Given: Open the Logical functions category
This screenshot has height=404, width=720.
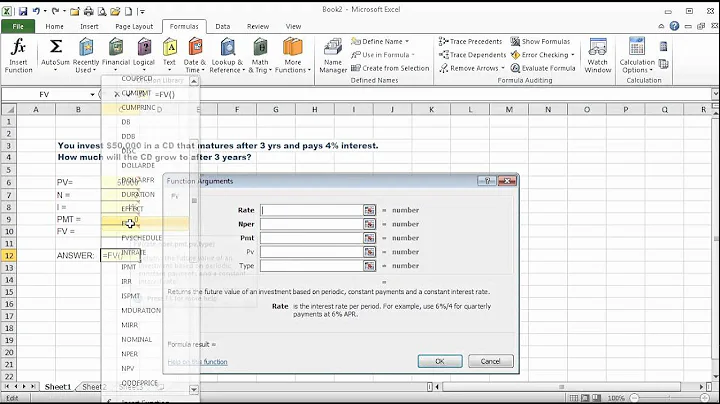Looking at the screenshot, I should [x=144, y=56].
